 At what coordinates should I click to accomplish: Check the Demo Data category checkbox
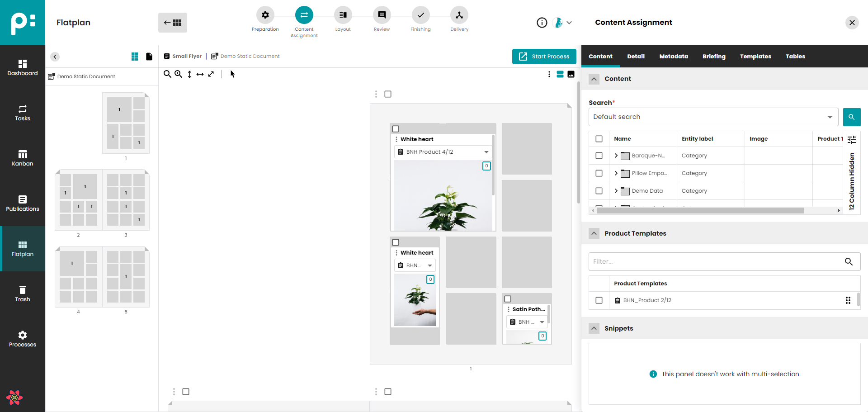coord(599,191)
